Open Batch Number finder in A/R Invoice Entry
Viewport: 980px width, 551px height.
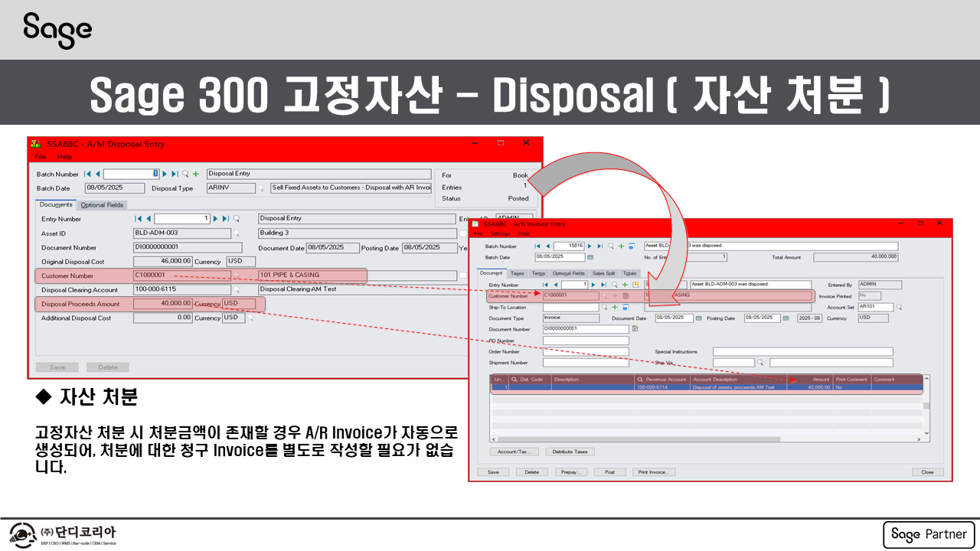coord(611,246)
